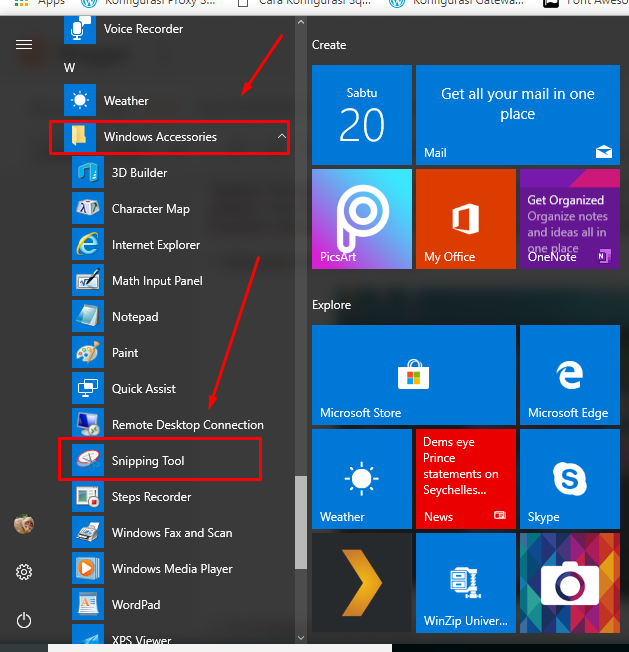Open the PicsArt tile
The width and height of the screenshot is (629, 652).
point(362,219)
